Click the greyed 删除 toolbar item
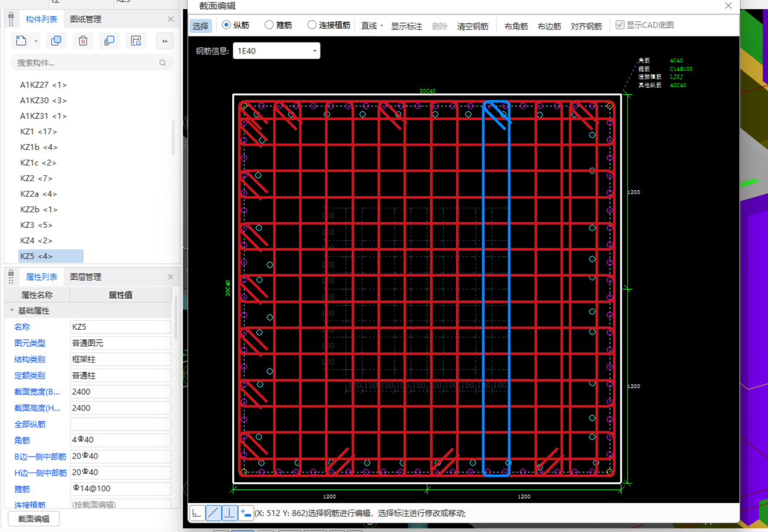The width and height of the screenshot is (768, 532). click(x=440, y=26)
